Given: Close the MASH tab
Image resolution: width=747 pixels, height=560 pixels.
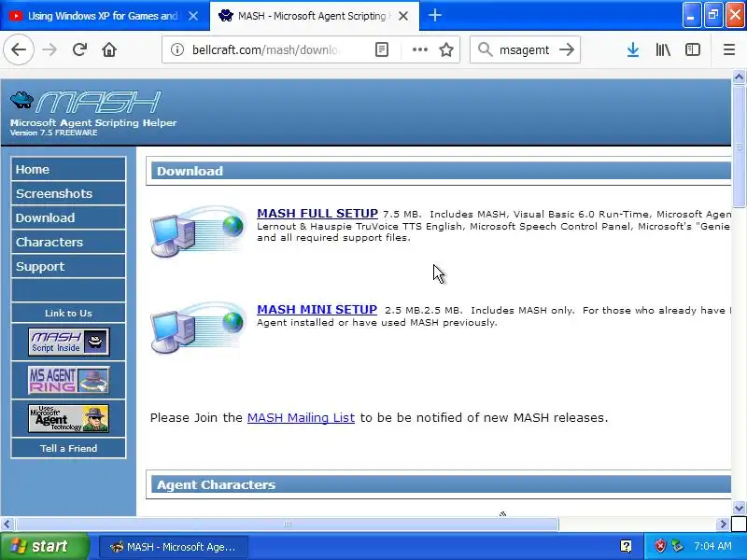Looking at the screenshot, I should coord(403,16).
